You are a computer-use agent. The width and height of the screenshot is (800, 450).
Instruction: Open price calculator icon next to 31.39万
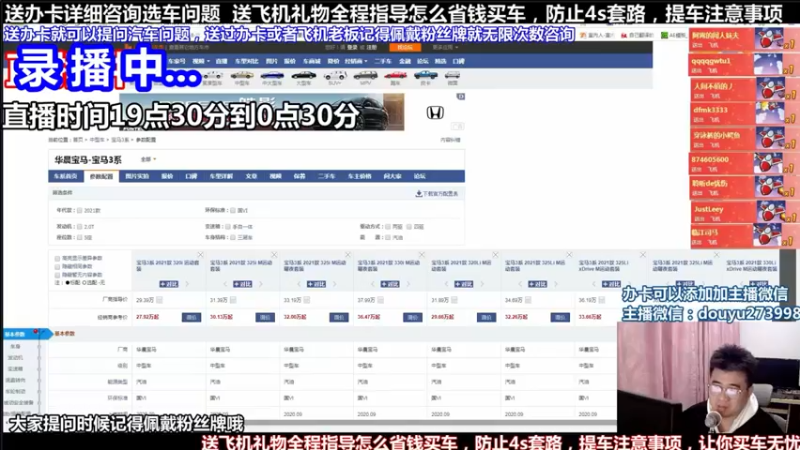pyautogui.click(x=233, y=300)
